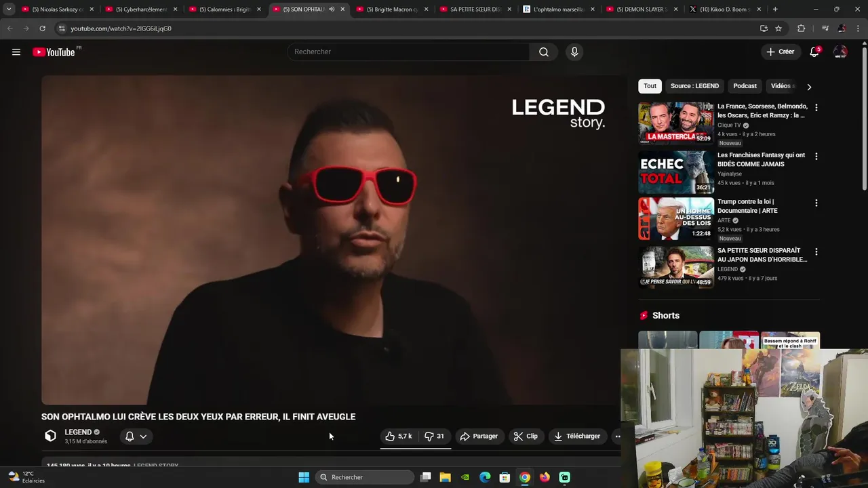Open the notifications bell
This screenshot has height=488, width=868.
[814, 52]
